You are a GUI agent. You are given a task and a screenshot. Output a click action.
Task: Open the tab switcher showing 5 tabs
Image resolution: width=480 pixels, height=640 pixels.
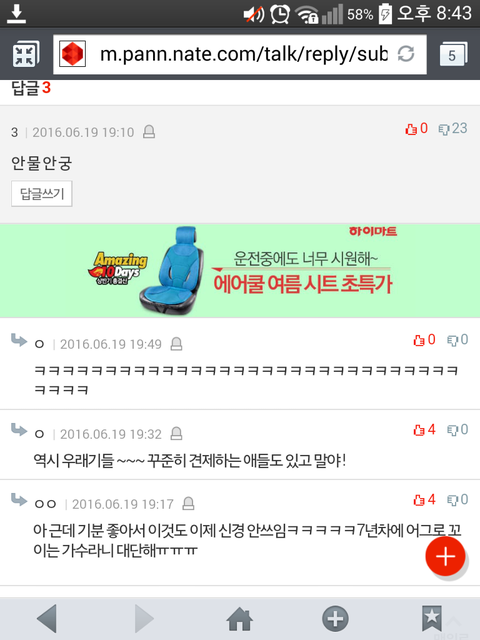pyautogui.click(x=453, y=54)
